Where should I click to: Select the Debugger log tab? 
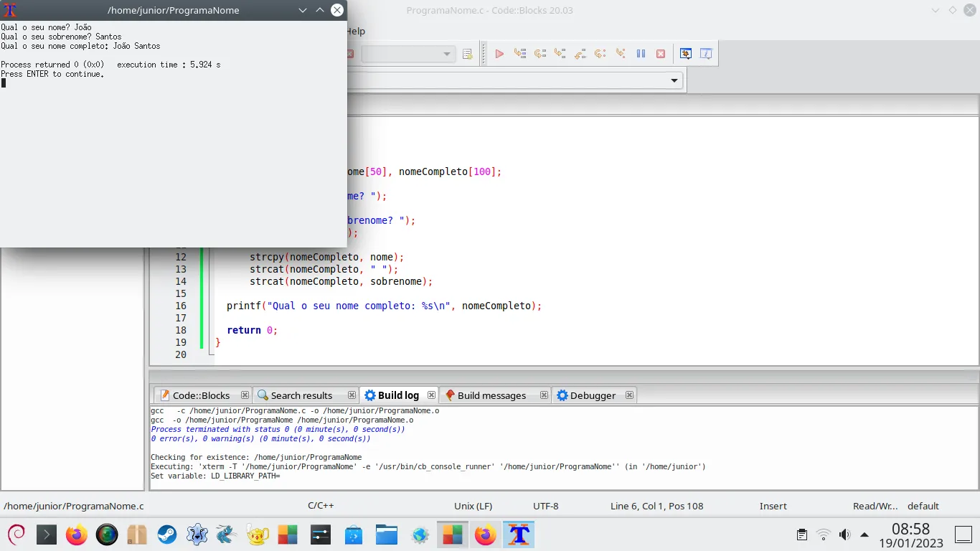click(x=593, y=395)
